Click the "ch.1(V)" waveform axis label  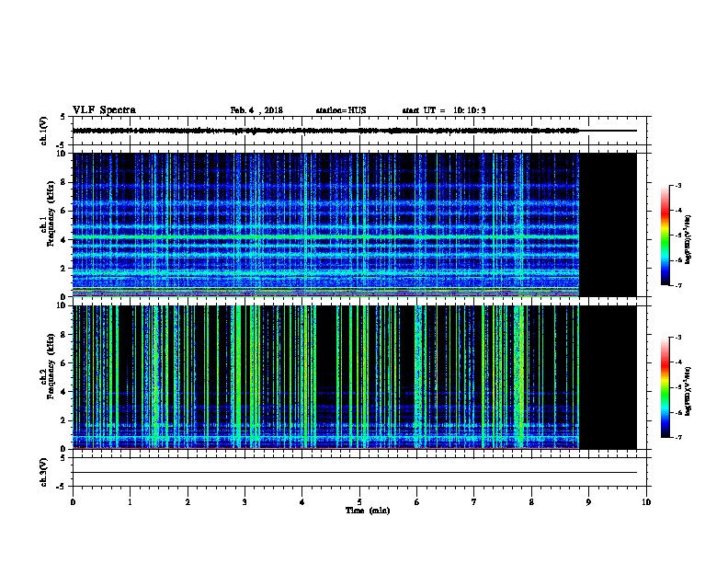pos(44,131)
